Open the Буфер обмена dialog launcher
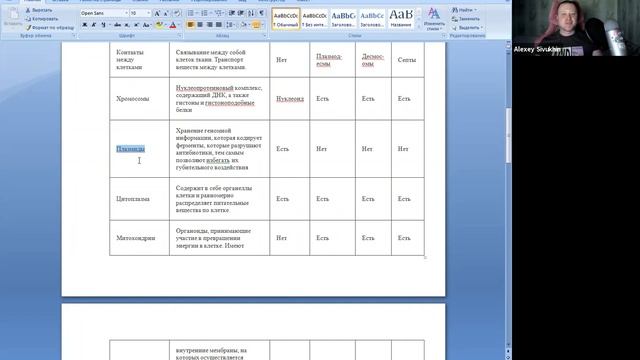Viewport: 640px width, 360px height. [x=74, y=36]
